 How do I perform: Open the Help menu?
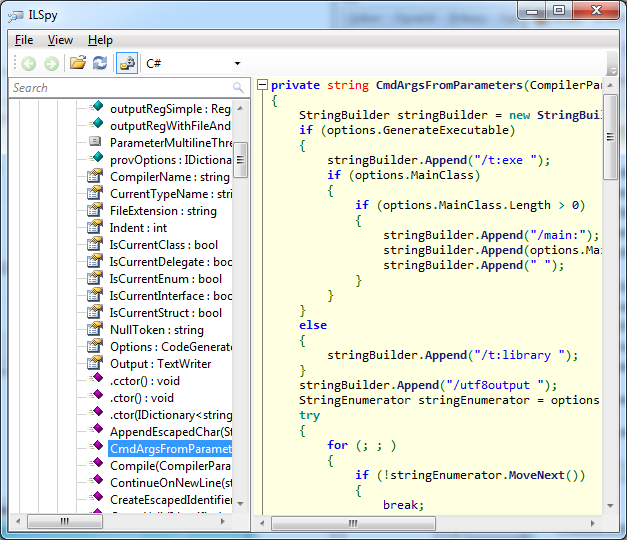click(100, 40)
